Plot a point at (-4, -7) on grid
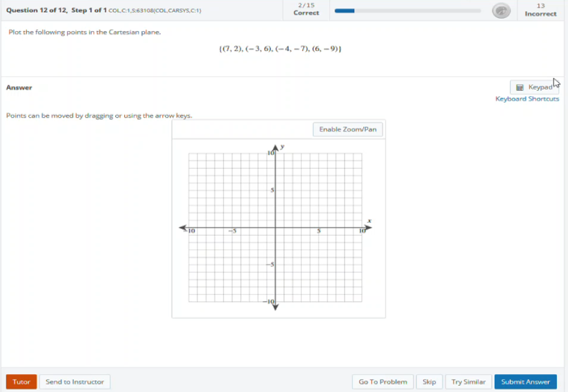The image size is (568, 392). (x=241, y=280)
